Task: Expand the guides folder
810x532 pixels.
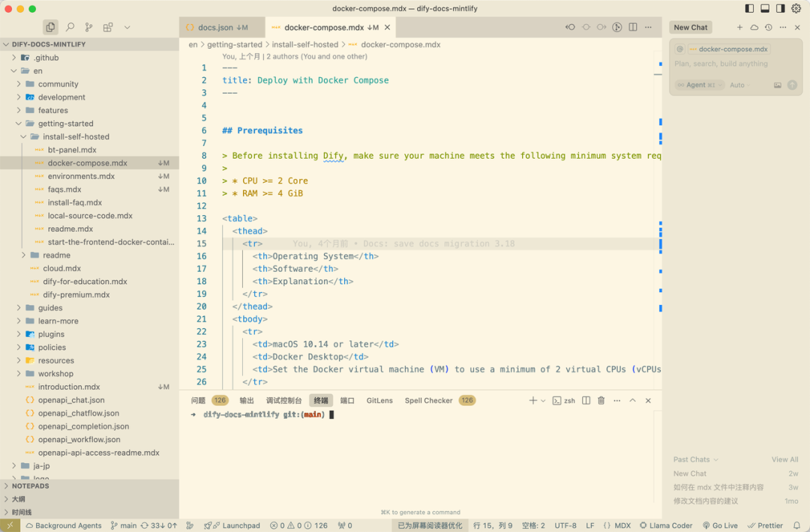Action: pyautogui.click(x=50, y=307)
